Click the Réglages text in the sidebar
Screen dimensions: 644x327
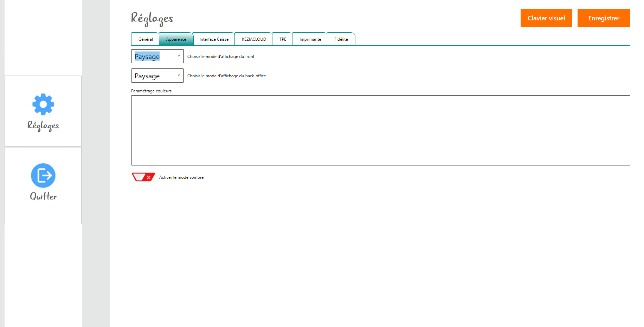click(43, 125)
